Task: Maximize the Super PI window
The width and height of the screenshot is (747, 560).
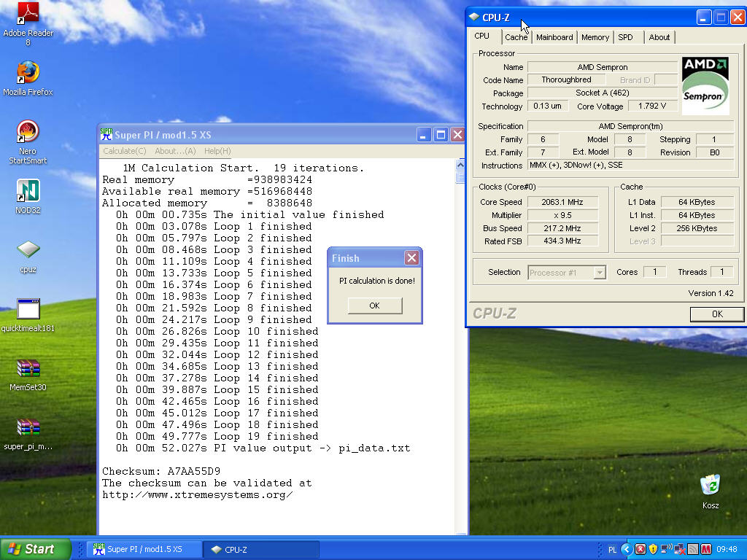Action: (441, 135)
